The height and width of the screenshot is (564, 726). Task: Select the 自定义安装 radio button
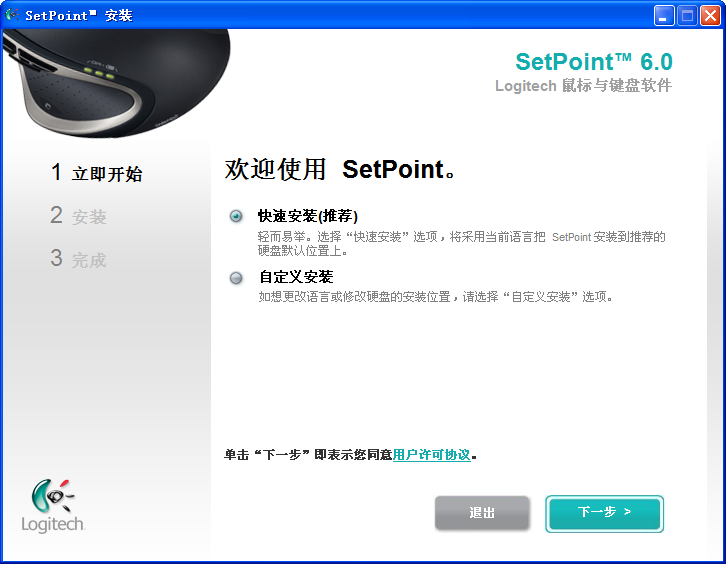point(236,277)
